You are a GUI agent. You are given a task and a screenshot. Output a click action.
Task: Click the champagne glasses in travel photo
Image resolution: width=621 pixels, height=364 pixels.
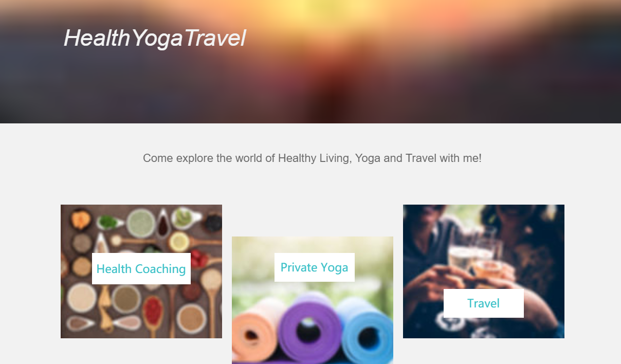click(x=476, y=254)
